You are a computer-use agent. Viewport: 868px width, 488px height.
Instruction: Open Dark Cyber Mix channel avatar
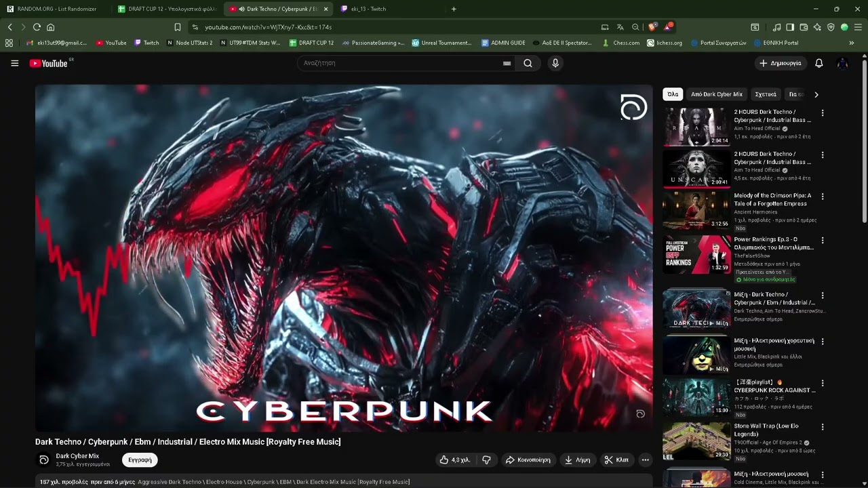[43, 460]
